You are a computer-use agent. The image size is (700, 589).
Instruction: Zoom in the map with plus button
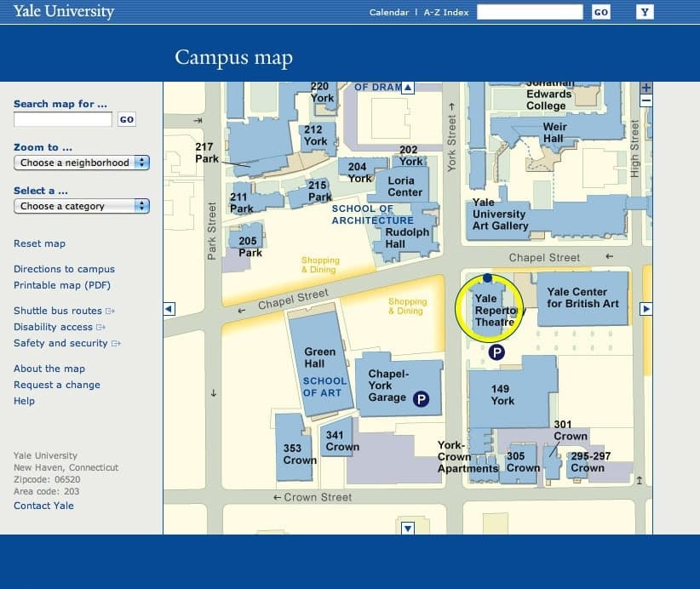point(646,88)
